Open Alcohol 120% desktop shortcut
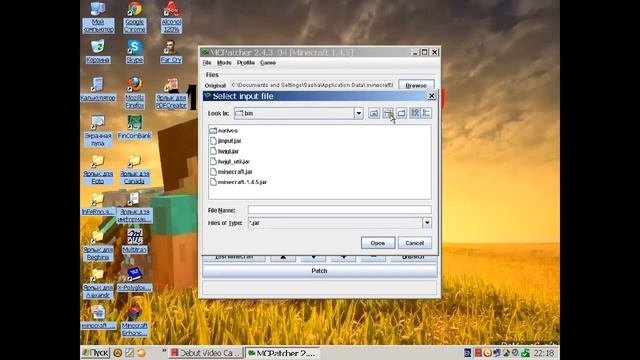The height and width of the screenshot is (360, 640). click(171, 17)
